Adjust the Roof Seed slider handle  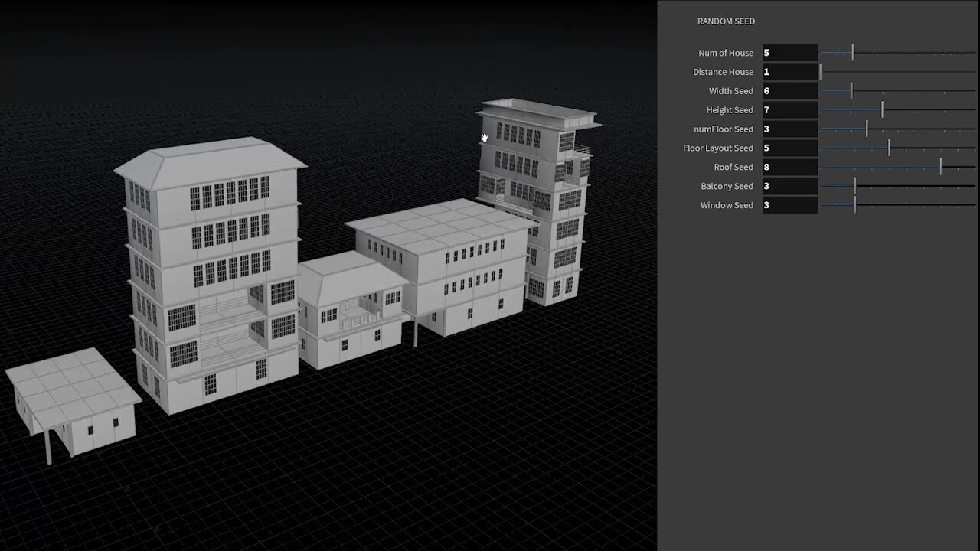pyautogui.click(x=940, y=167)
